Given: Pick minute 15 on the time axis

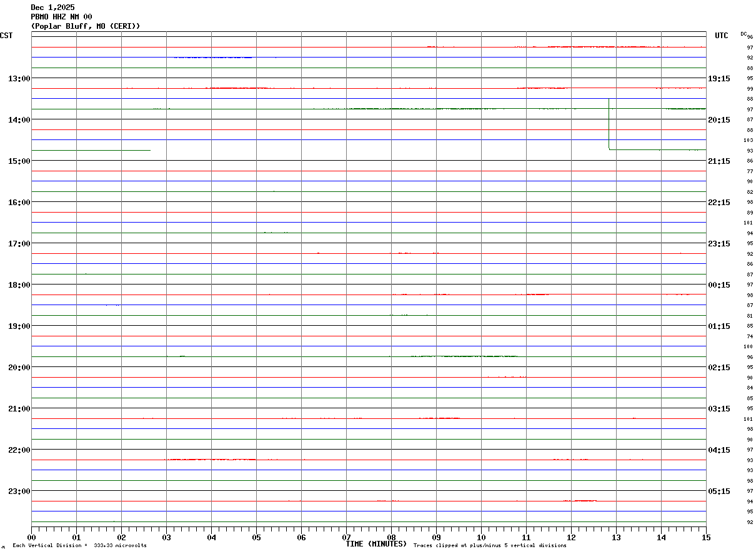Looking at the screenshot, I should [706, 537].
